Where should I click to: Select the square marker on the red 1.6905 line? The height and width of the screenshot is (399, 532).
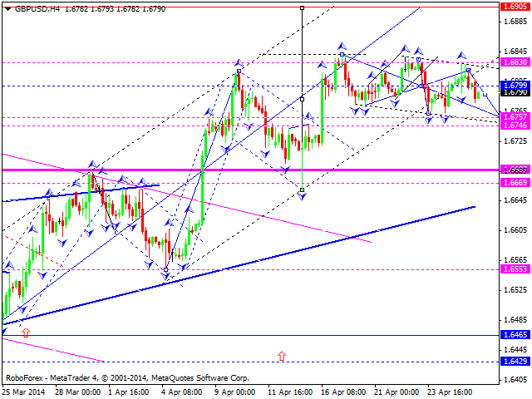[x=302, y=7]
